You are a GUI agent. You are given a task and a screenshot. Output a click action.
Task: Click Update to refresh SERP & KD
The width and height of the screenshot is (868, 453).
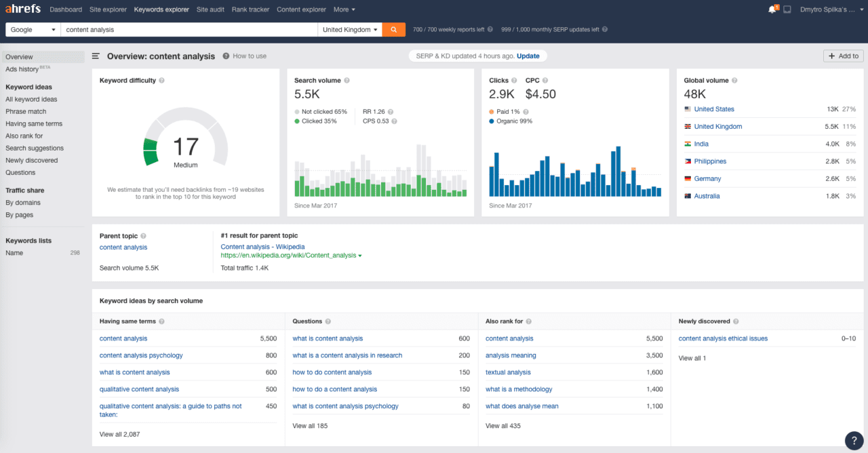530,56
